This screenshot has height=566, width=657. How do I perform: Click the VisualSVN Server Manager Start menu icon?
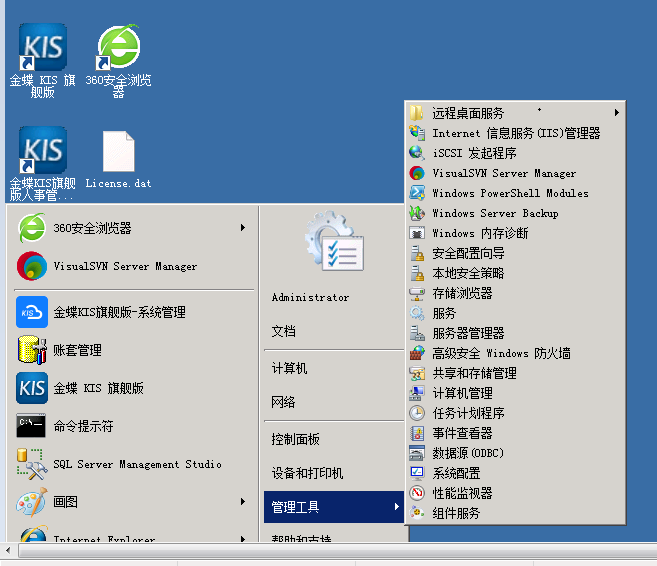[32, 266]
